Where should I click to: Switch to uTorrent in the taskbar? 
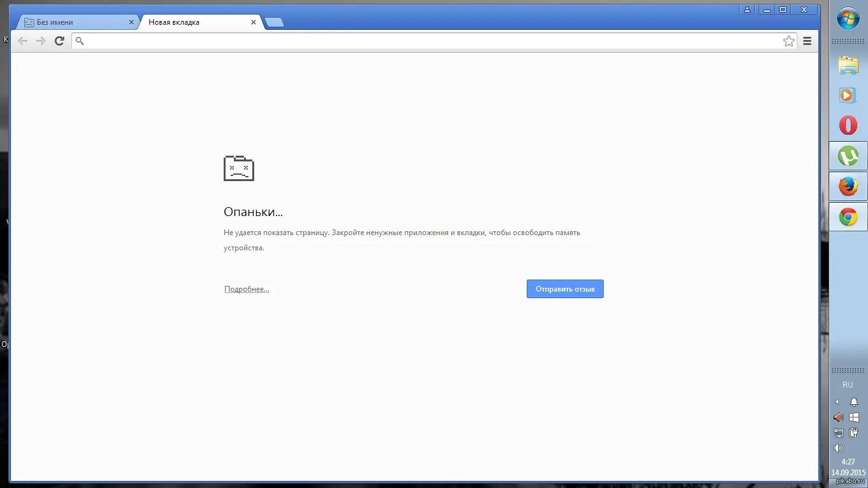click(x=848, y=156)
